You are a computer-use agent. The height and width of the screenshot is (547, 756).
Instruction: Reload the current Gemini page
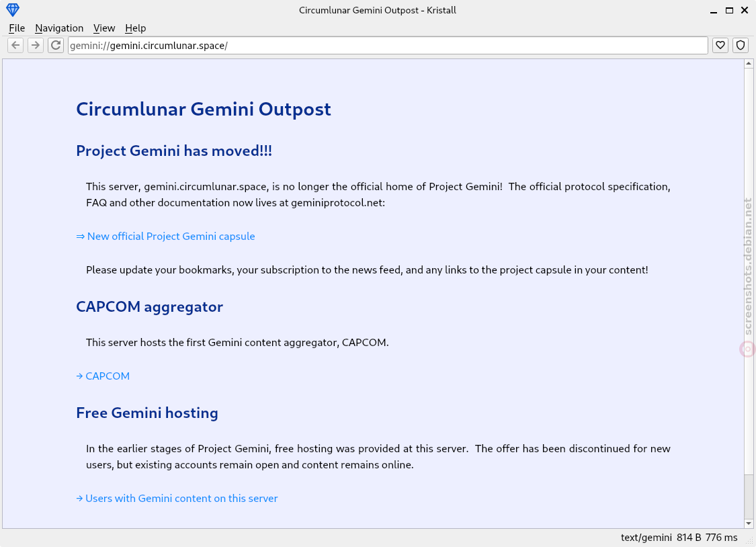(x=56, y=45)
